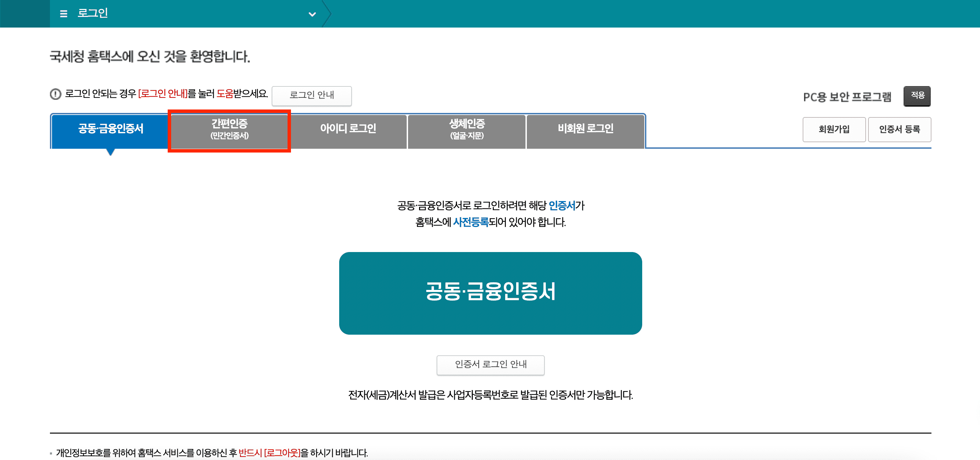The width and height of the screenshot is (980, 460).
Task: Click the 로그인 menu title in header
Action: pos(92,13)
